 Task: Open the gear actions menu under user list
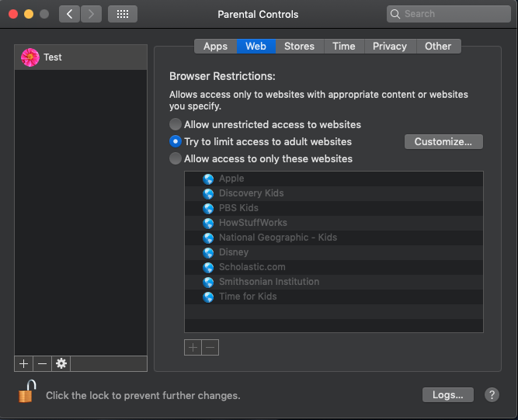coord(61,363)
